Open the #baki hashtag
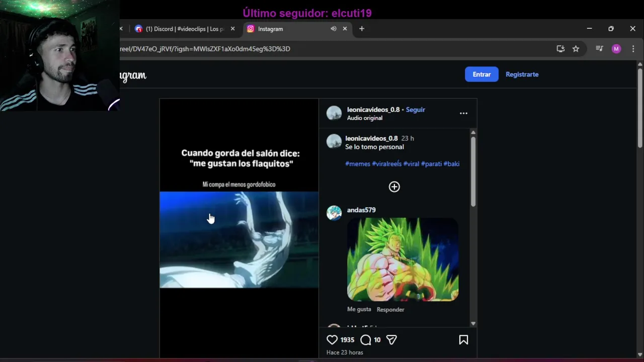The height and width of the screenshot is (362, 644). pyautogui.click(x=451, y=164)
